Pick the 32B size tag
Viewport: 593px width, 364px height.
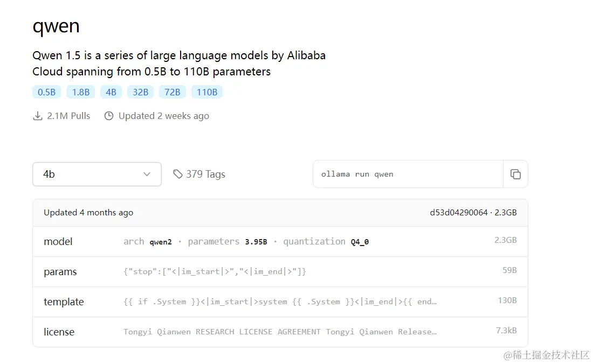[140, 92]
